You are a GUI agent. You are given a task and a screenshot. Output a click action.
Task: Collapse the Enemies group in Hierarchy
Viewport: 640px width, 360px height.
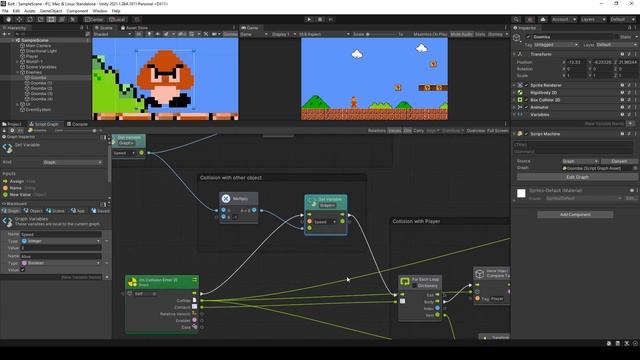18,72
